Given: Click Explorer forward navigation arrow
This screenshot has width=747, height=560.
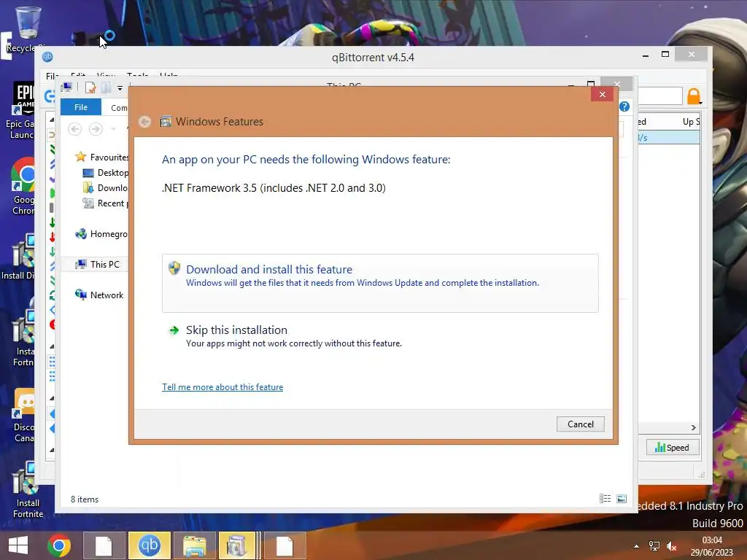Looking at the screenshot, I should pyautogui.click(x=96, y=129).
